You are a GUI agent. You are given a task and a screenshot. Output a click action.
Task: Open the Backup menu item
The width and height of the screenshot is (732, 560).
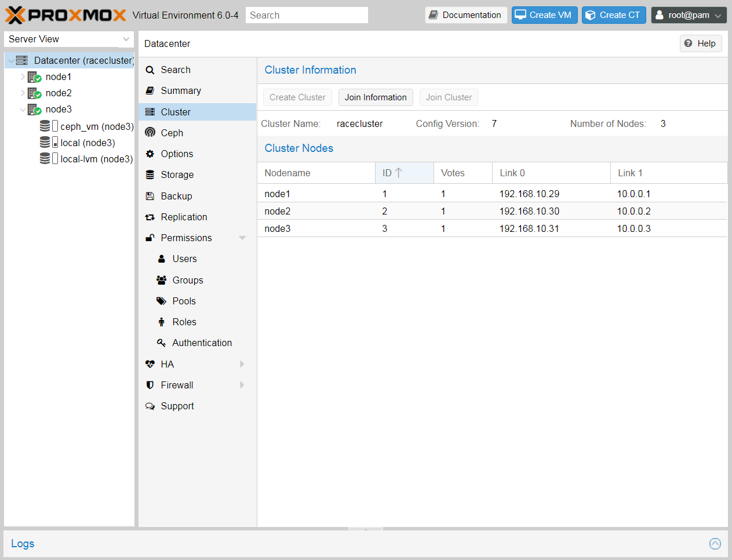coord(197,196)
